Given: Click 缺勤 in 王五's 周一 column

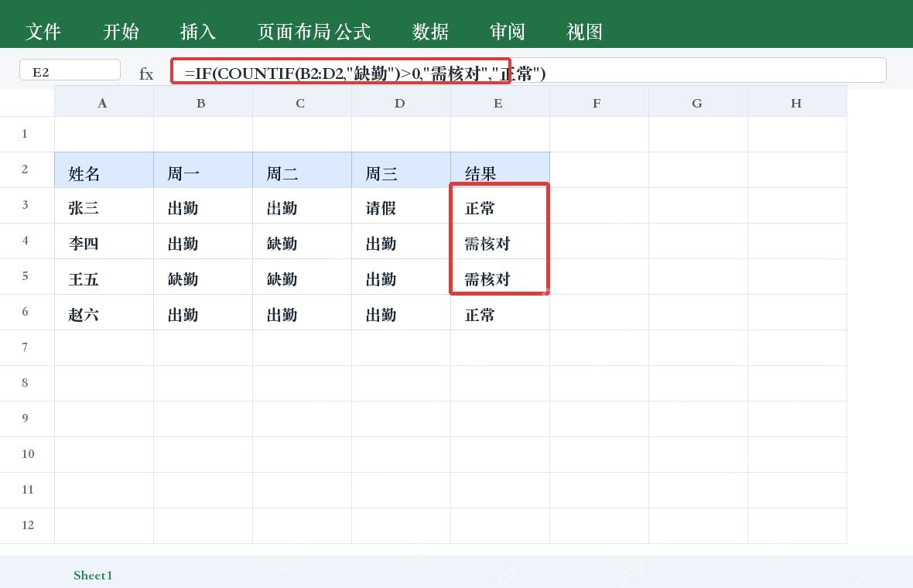Looking at the screenshot, I should click(x=203, y=276).
